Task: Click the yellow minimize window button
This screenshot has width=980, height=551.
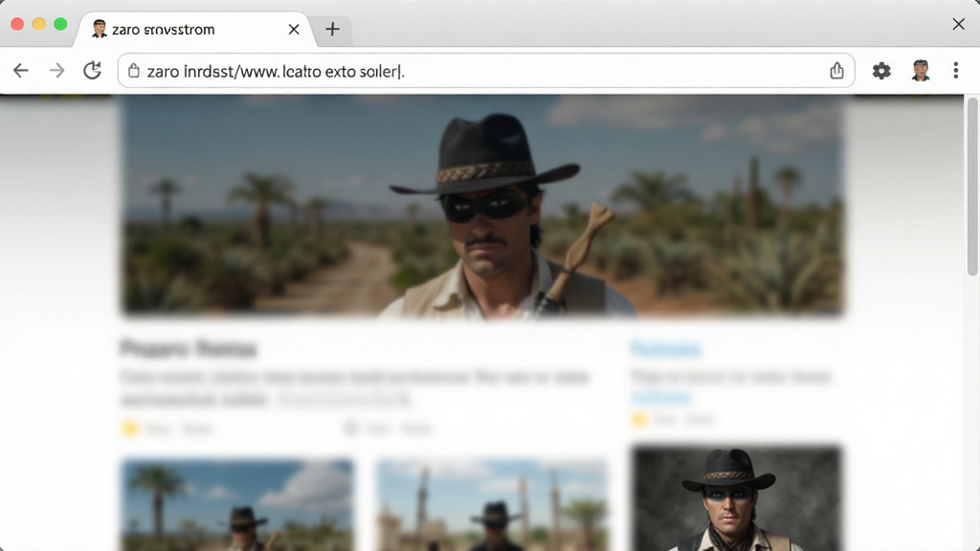Action: 38,24
